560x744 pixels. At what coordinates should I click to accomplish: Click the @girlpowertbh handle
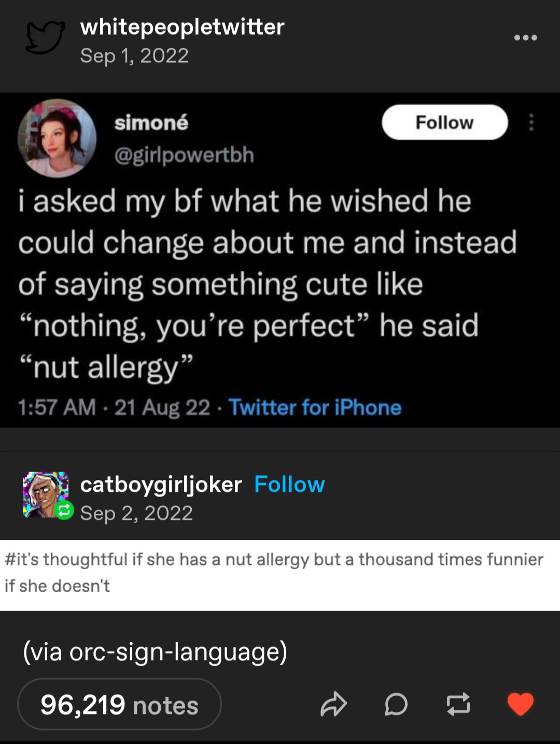click(x=184, y=155)
